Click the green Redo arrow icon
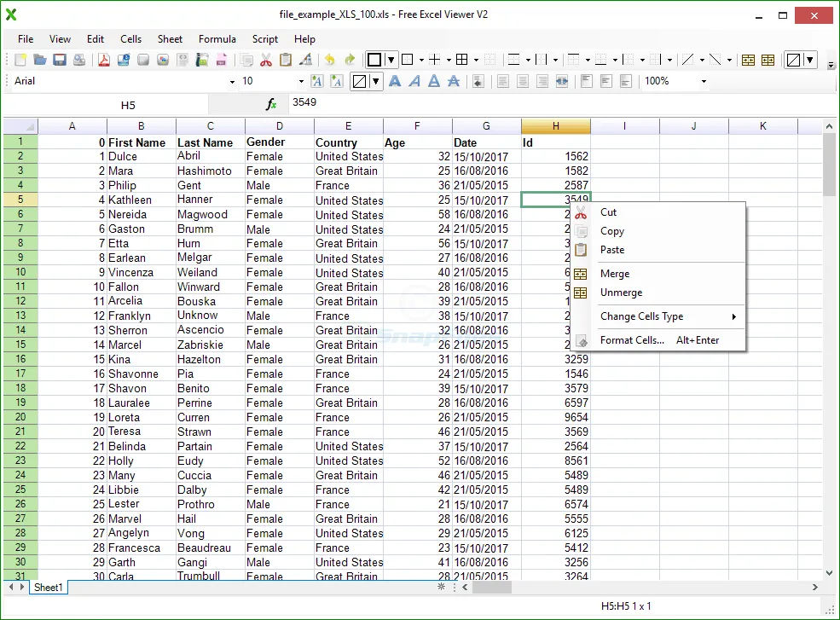 pyautogui.click(x=350, y=60)
